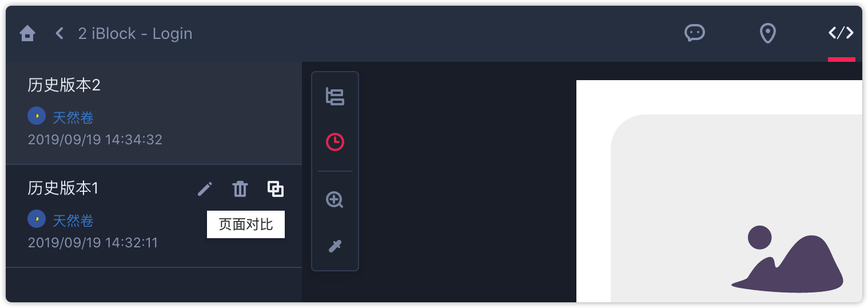Edit name of 历史版本1 with pencil
The width and height of the screenshot is (868, 308).
(205, 189)
